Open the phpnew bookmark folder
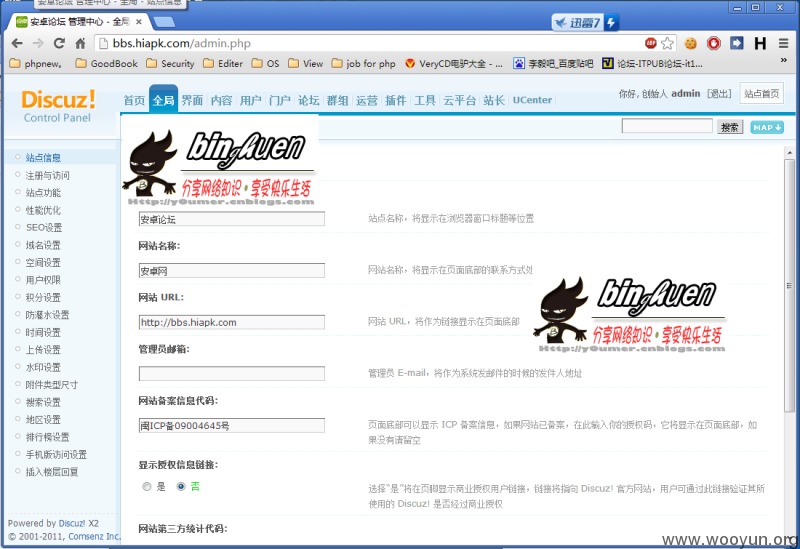The height and width of the screenshot is (549, 800). click(x=36, y=64)
